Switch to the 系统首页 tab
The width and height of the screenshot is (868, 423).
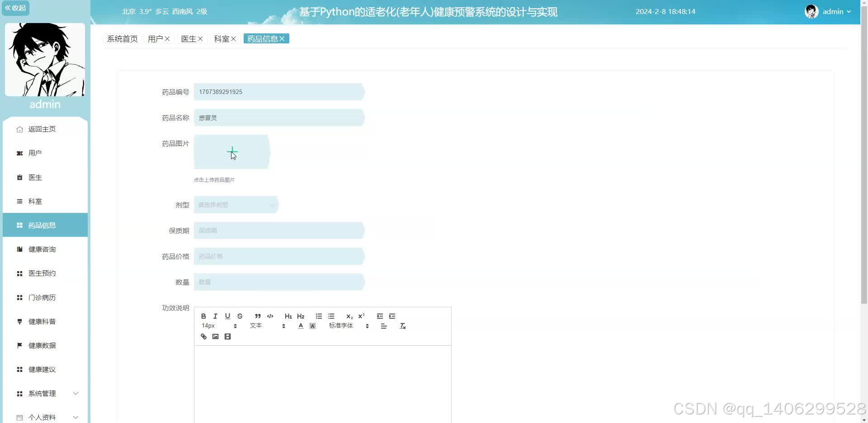[123, 39]
